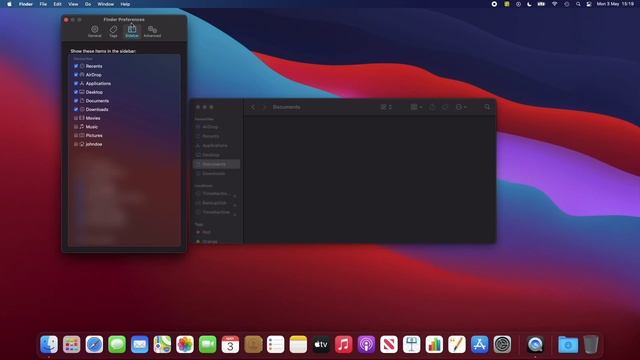Enable Movies in the sidebar
The height and width of the screenshot is (360, 640).
76,118
